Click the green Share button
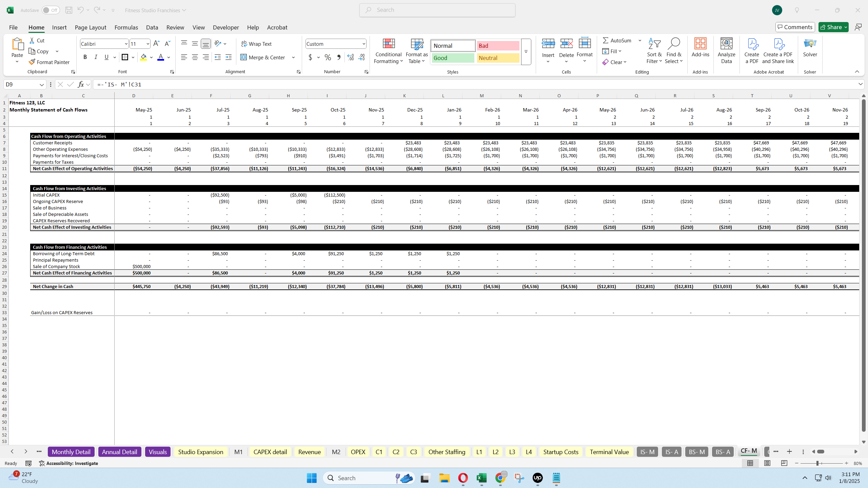Screen dimensions: 868x488 click(833, 27)
